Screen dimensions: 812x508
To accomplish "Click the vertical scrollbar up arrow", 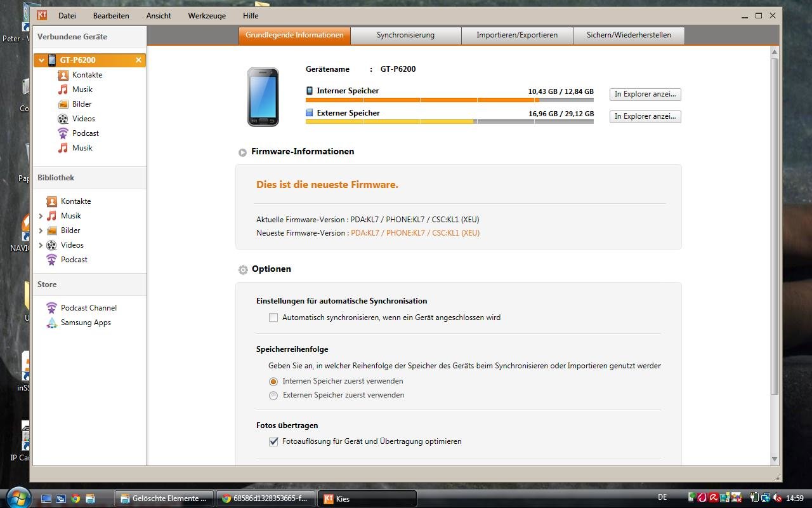I will pyautogui.click(x=775, y=51).
